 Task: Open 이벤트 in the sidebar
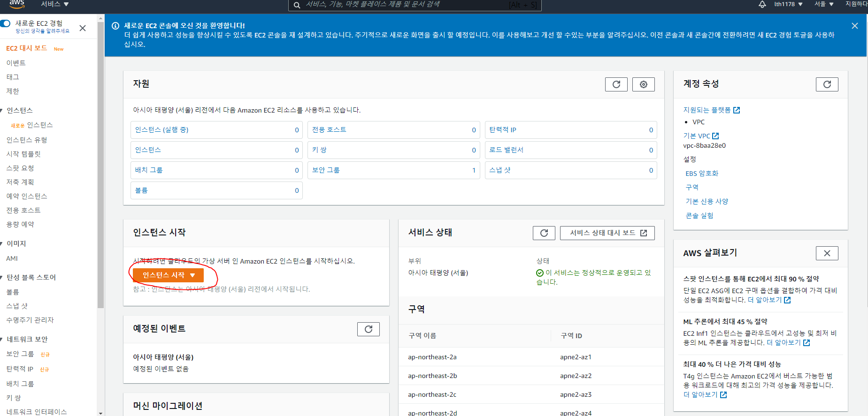(x=16, y=63)
